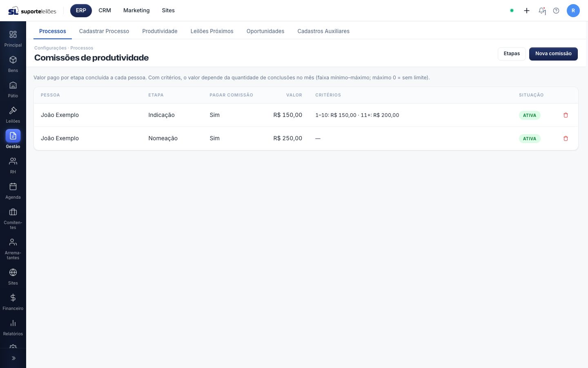Go to Pátio in sidebar
Viewport: 588px width, 368px height.
(x=13, y=89)
